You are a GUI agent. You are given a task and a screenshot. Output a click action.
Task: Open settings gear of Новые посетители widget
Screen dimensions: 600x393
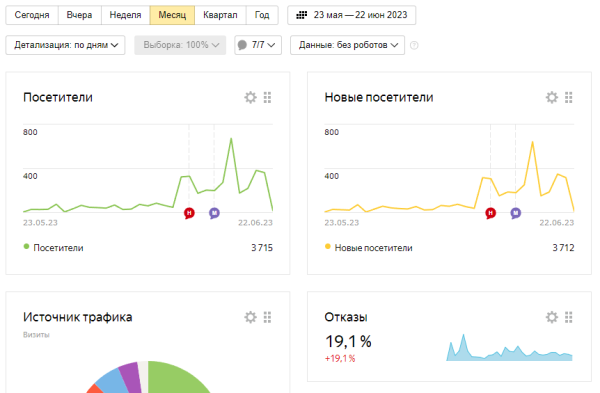552,97
